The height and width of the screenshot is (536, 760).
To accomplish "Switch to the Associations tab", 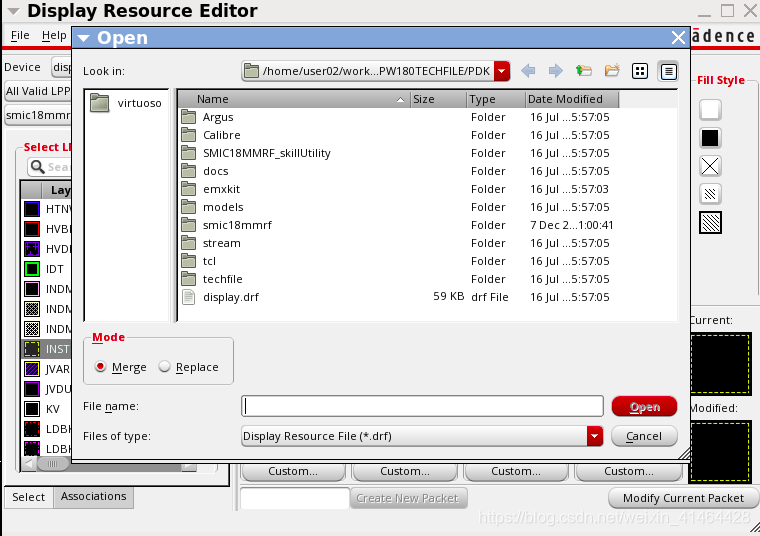I will pyautogui.click(x=94, y=496).
